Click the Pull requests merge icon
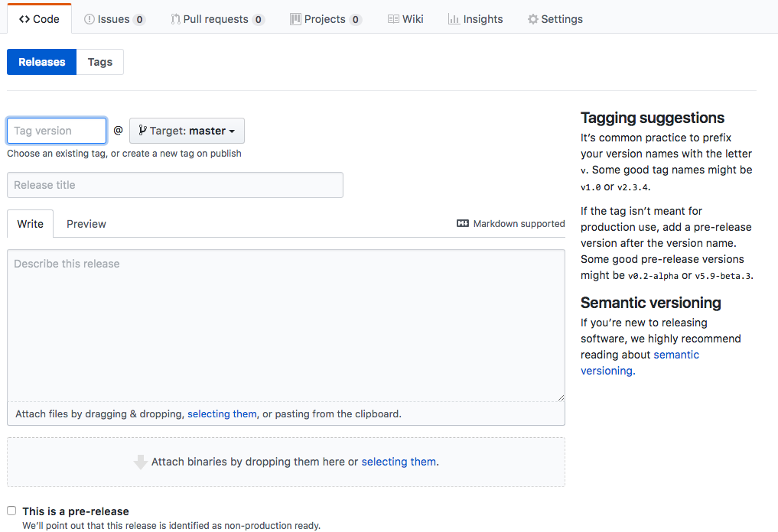 tap(175, 19)
